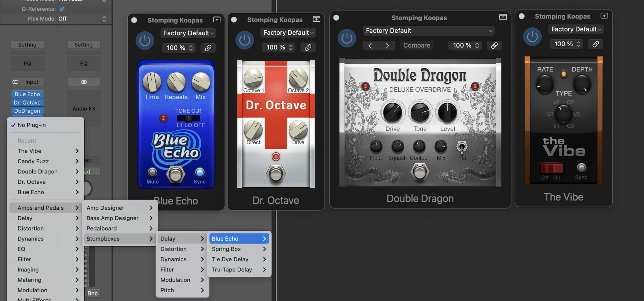Click link icon in Double Dragon window

pyautogui.click(x=494, y=45)
